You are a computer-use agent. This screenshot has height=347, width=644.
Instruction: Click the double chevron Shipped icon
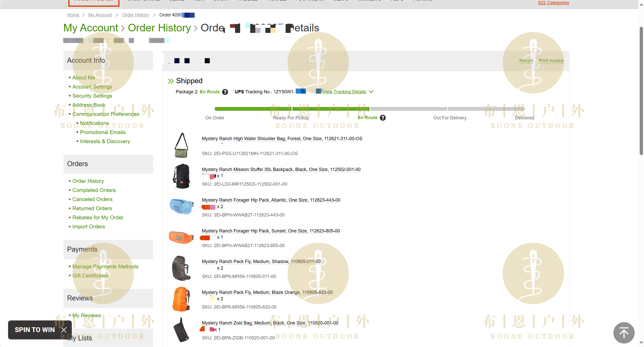pos(171,81)
